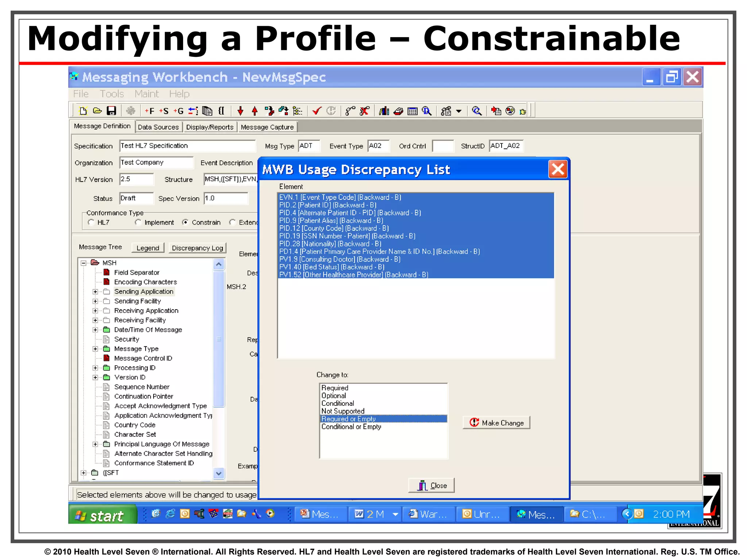747x560 pixels.
Task: Click the red arrow import document icon
Action: pyautogui.click(x=496, y=111)
